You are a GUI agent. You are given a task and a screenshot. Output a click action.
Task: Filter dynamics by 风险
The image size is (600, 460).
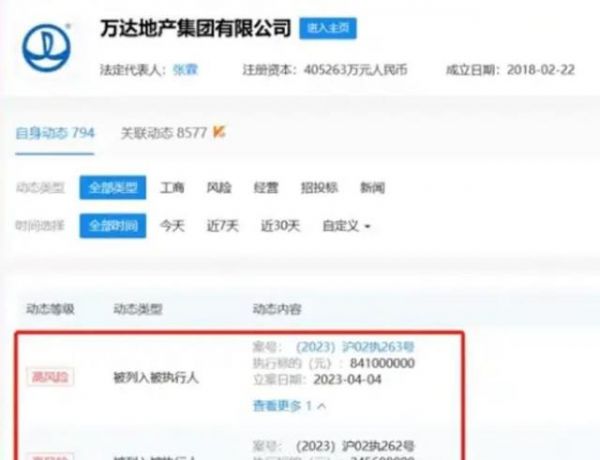219,188
